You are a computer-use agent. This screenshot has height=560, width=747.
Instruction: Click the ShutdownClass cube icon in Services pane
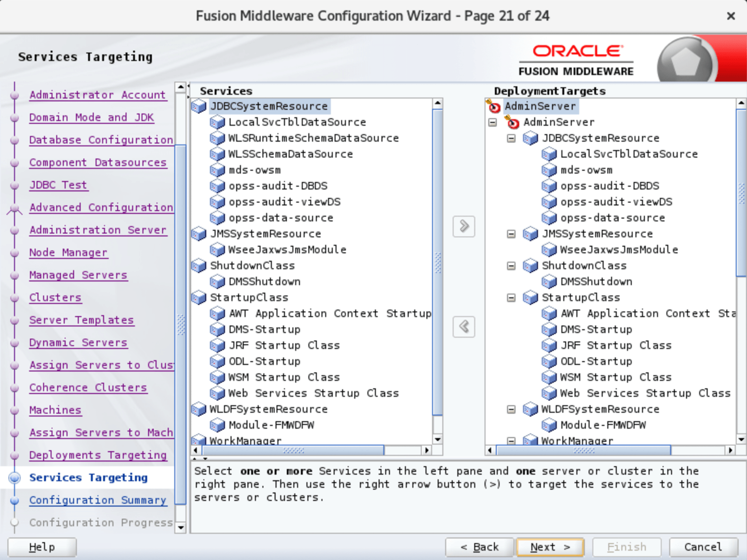tap(199, 266)
